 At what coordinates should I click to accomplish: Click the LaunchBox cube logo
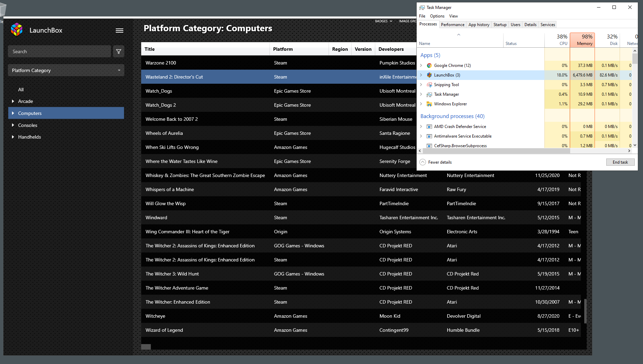point(16,30)
